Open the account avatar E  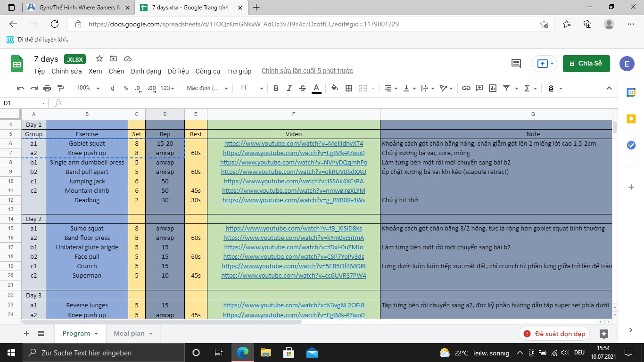coord(627,63)
